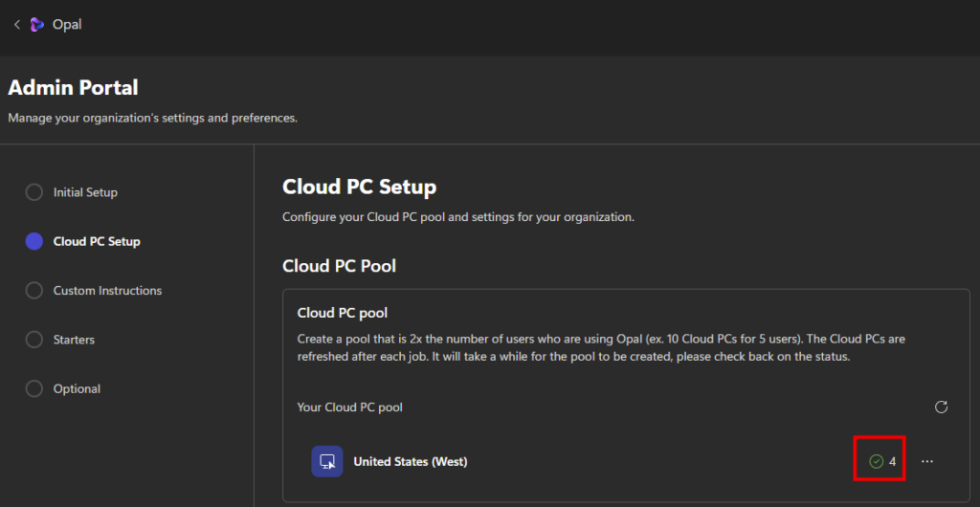This screenshot has height=507, width=980.
Task: Select the filled Cloud PC Setup circle
Action: click(34, 242)
